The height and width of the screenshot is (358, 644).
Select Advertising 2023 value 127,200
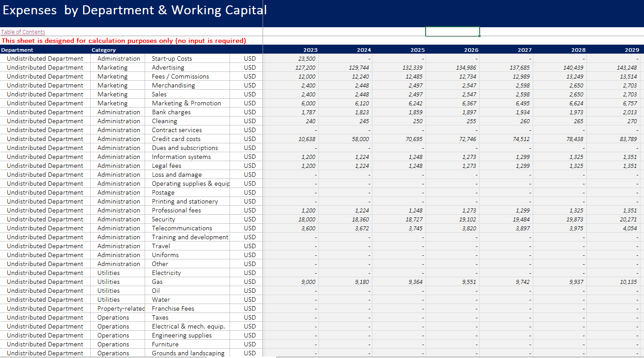pos(305,67)
